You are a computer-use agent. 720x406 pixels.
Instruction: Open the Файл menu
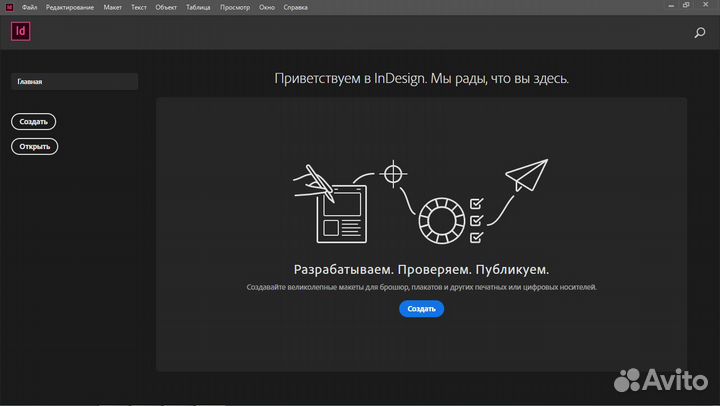[x=29, y=7]
